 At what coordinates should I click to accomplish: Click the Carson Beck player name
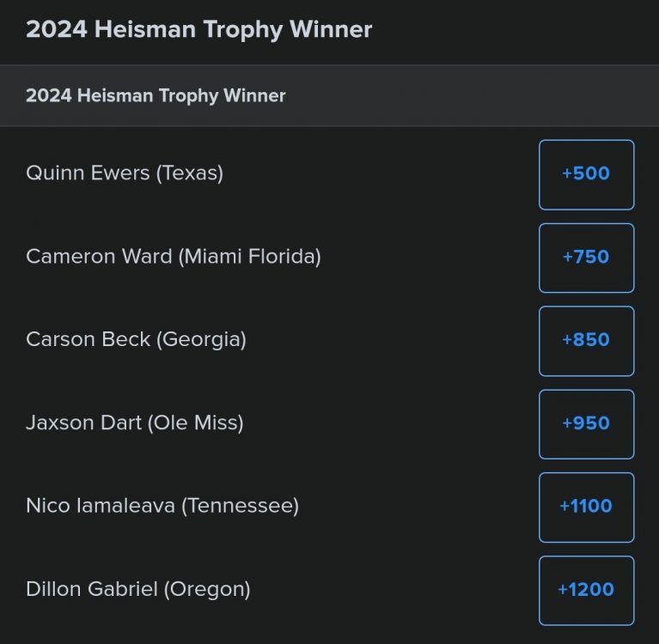[88, 340]
